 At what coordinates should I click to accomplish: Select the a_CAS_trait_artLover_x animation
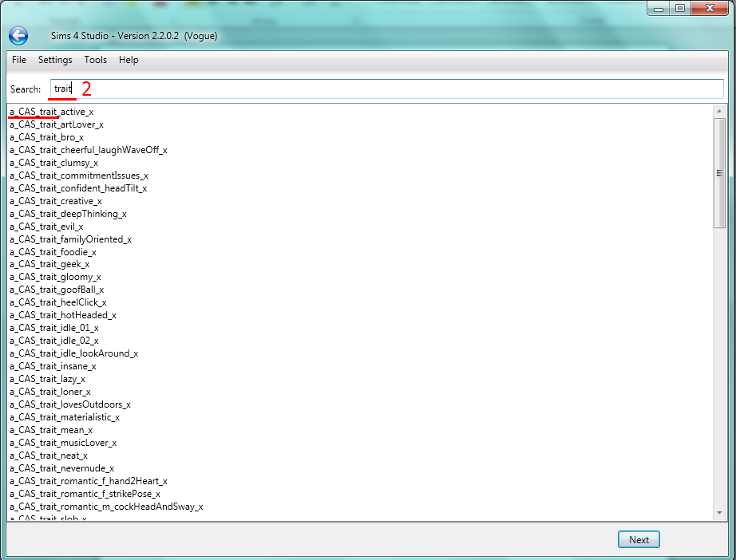point(56,124)
